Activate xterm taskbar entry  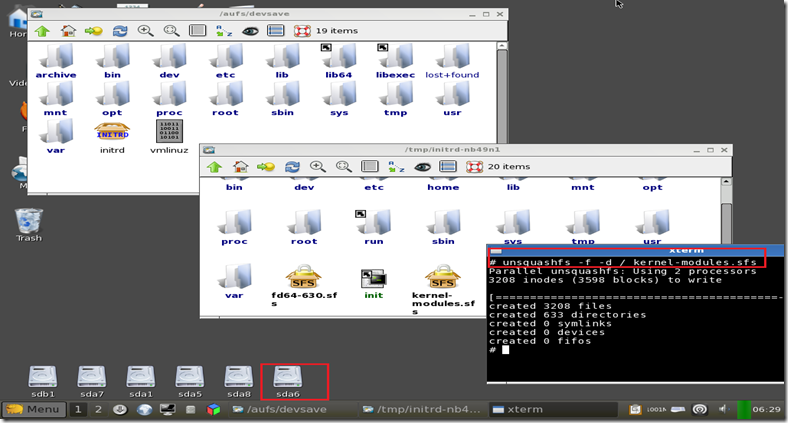pos(553,409)
